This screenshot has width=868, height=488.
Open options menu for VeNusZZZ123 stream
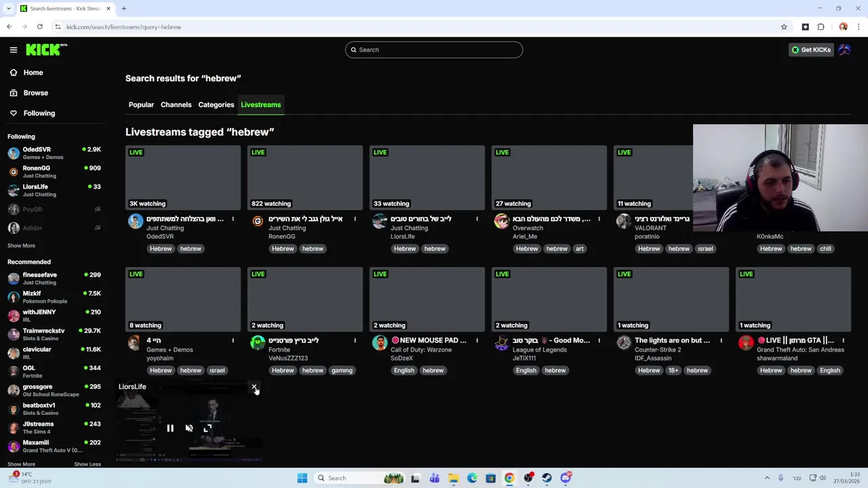coord(355,340)
